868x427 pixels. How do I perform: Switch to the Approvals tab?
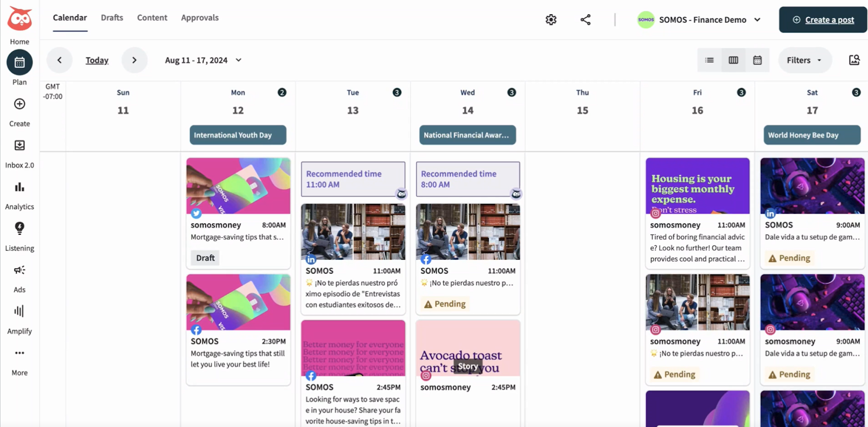200,17
